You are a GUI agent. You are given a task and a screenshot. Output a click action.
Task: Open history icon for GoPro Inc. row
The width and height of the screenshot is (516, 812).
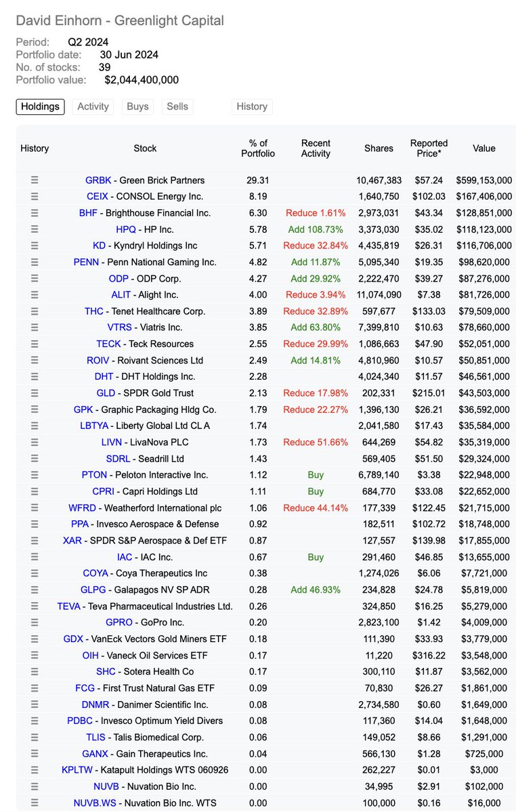point(35,623)
